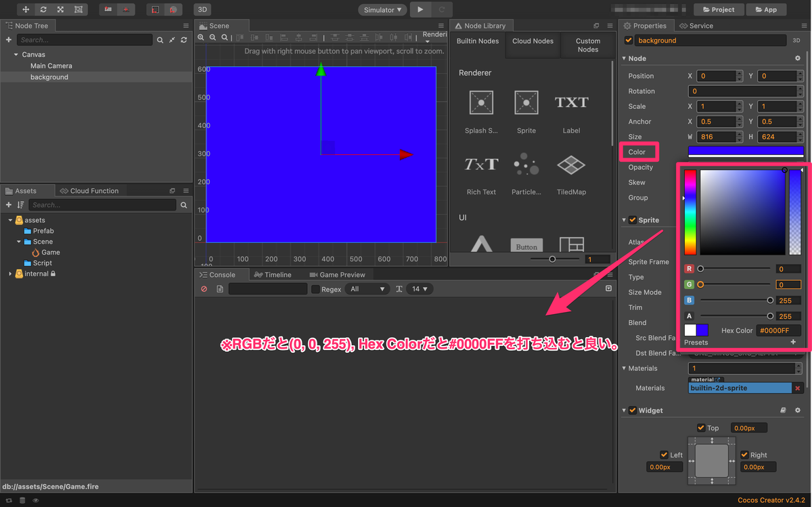Image resolution: width=812 pixels, height=507 pixels.
Task: Open the Console log file icon
Action: [220, 289]
